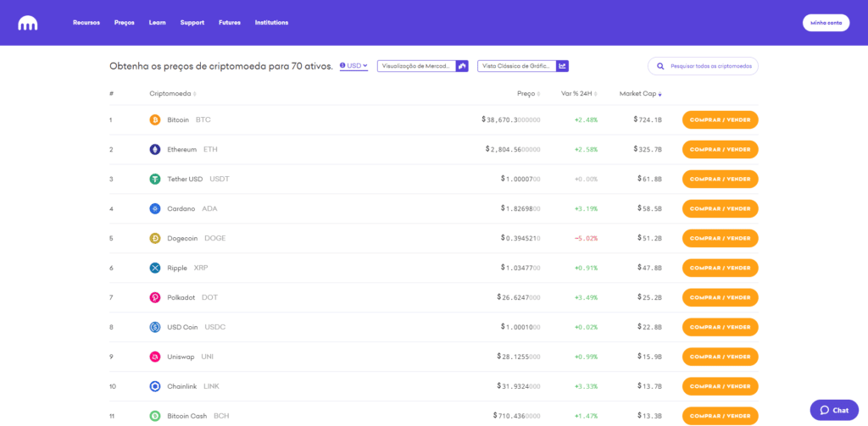Click the classic chart view icon
Image resolution: width=868 pixels, height=426 pixels.
pyautogui.click(x=563, y=66)
